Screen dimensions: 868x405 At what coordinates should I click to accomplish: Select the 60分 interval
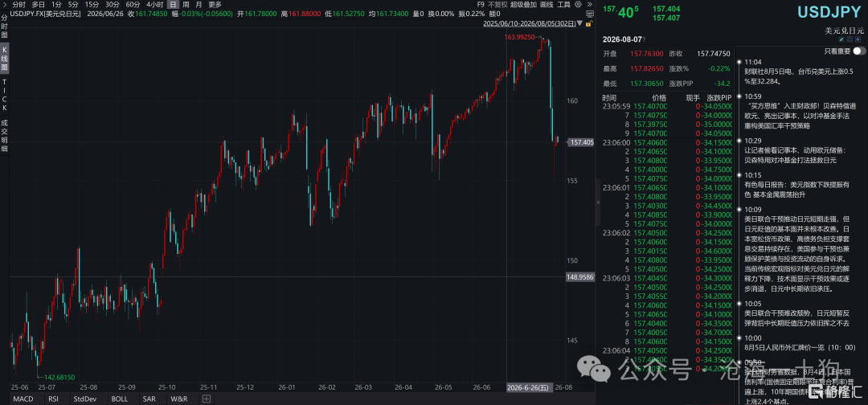[133, 5]
